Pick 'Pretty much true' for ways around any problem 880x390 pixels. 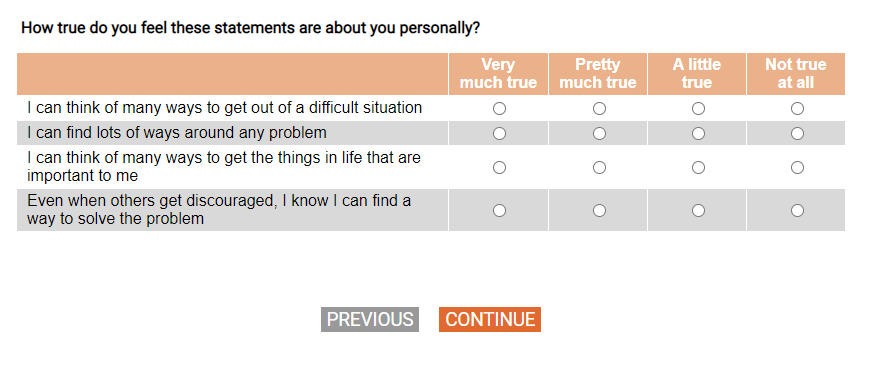click(599, 134)
